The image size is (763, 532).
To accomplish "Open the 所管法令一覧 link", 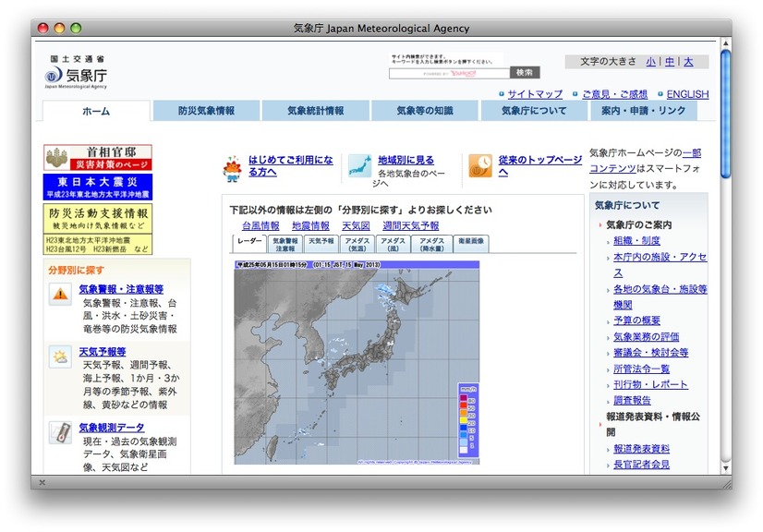I will click(x=641, y=369).
